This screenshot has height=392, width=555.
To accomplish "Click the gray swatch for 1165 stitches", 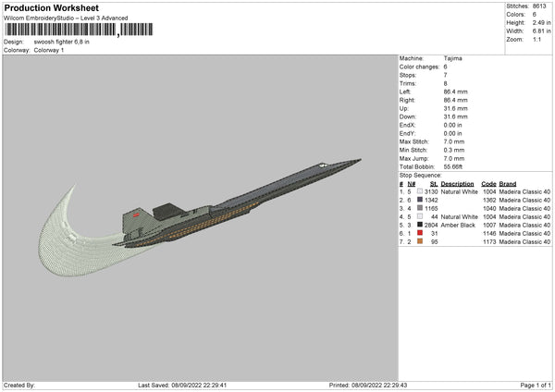I will click(x=420, y=208).
